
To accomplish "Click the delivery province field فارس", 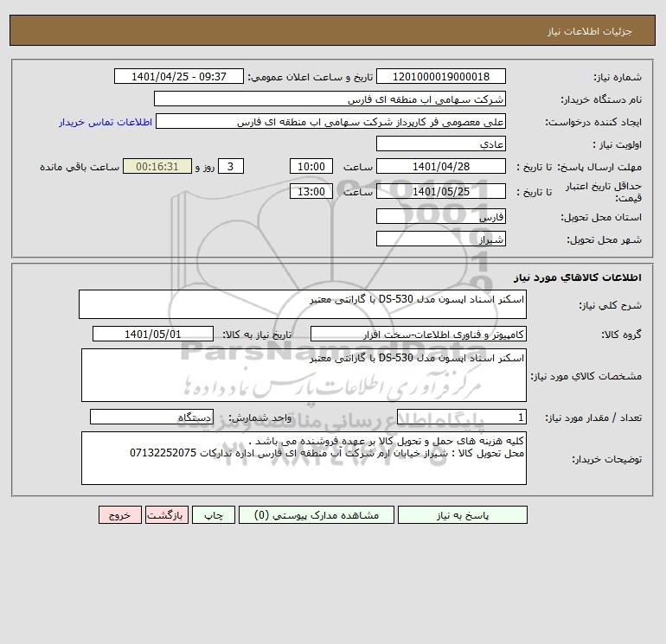I will pos(441,216).
